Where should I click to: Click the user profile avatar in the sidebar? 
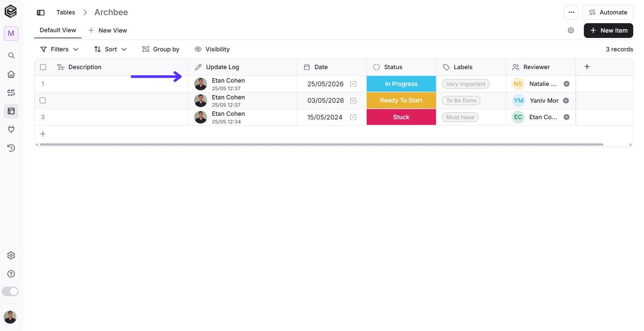click(x=10, y=317)
